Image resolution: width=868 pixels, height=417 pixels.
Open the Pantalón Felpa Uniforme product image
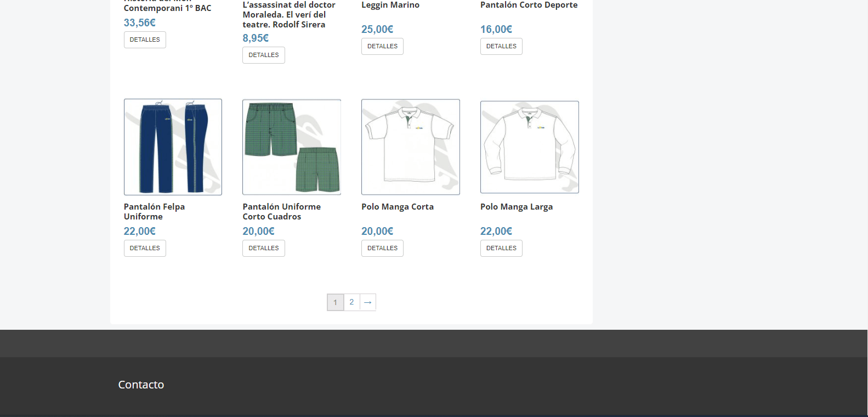(173, 147)
